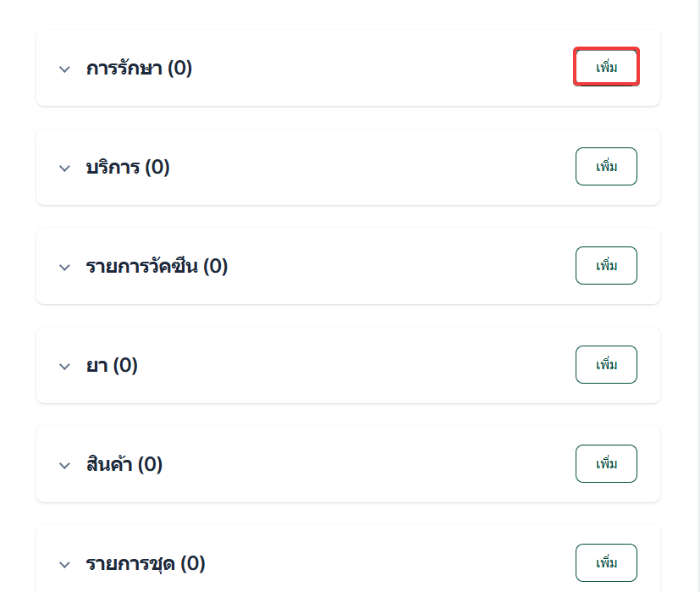Click เพิ่ม button for สินค้า
Viewport: 700px width, 592px height.
click(x=606, y=464)
